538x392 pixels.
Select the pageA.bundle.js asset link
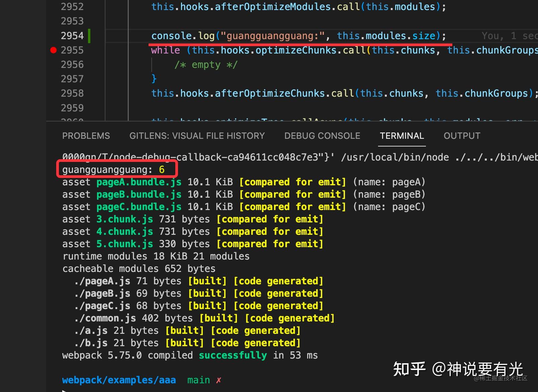[x=139, y=182]
